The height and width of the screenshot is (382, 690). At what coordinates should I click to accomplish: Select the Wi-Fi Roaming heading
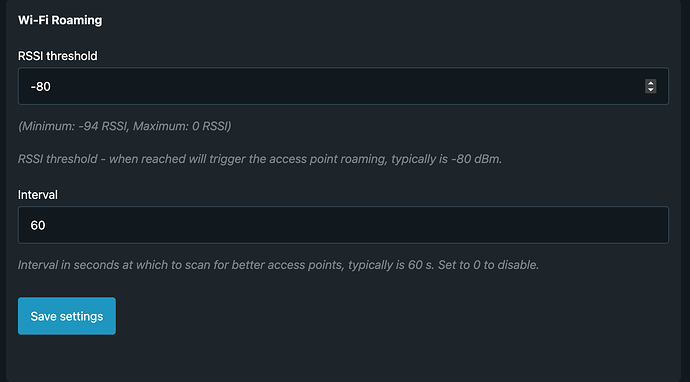pyautogui.click(x=60, y=20)
